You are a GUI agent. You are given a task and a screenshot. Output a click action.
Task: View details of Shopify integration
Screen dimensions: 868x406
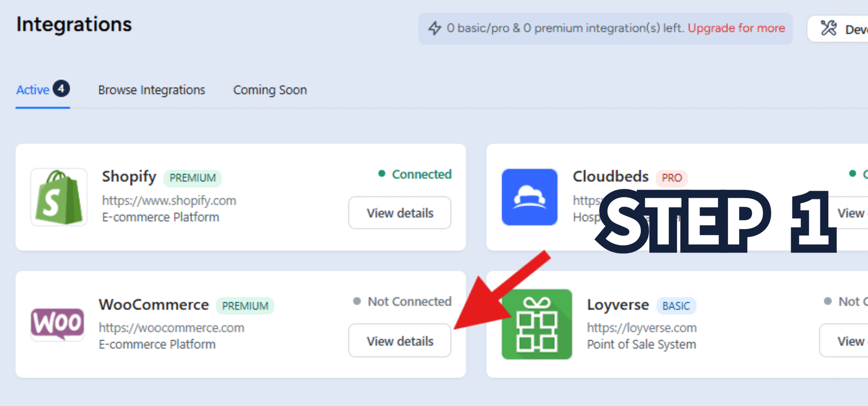400,213
